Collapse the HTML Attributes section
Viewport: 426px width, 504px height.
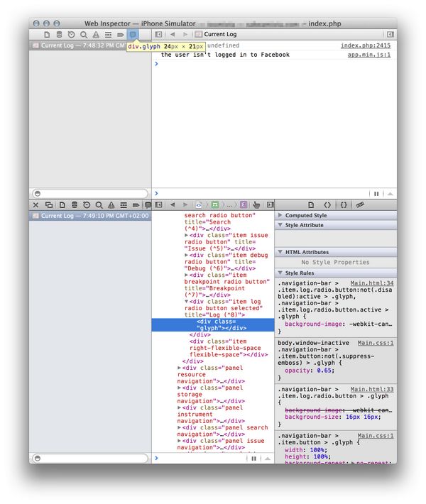(x=306, y=252)
